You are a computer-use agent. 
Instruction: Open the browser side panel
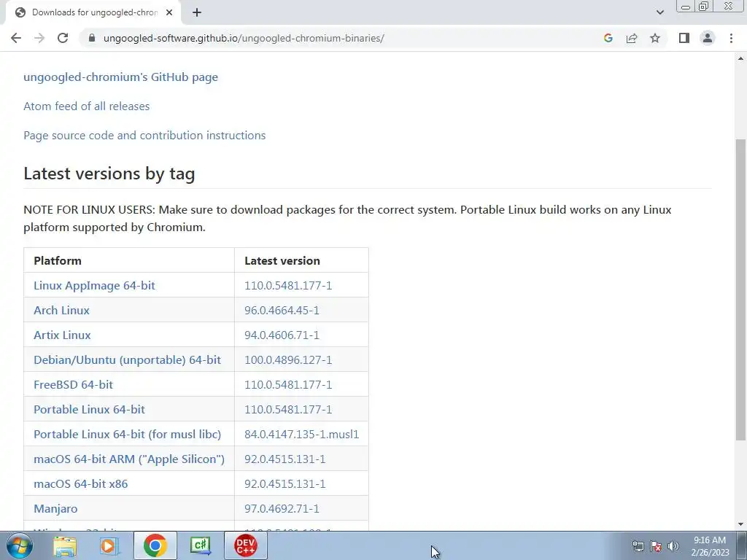[x=684, y=38]
